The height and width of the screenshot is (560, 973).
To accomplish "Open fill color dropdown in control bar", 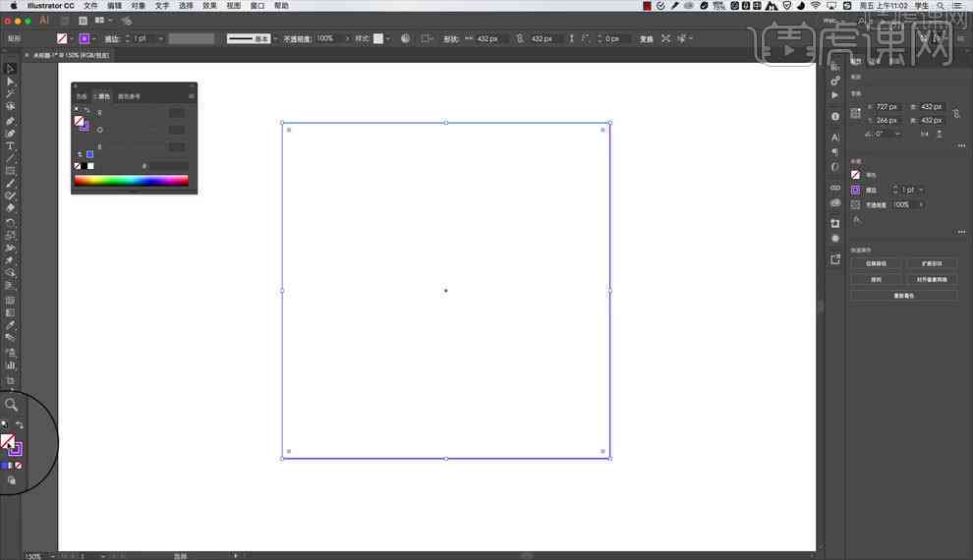I will (72, 38).
